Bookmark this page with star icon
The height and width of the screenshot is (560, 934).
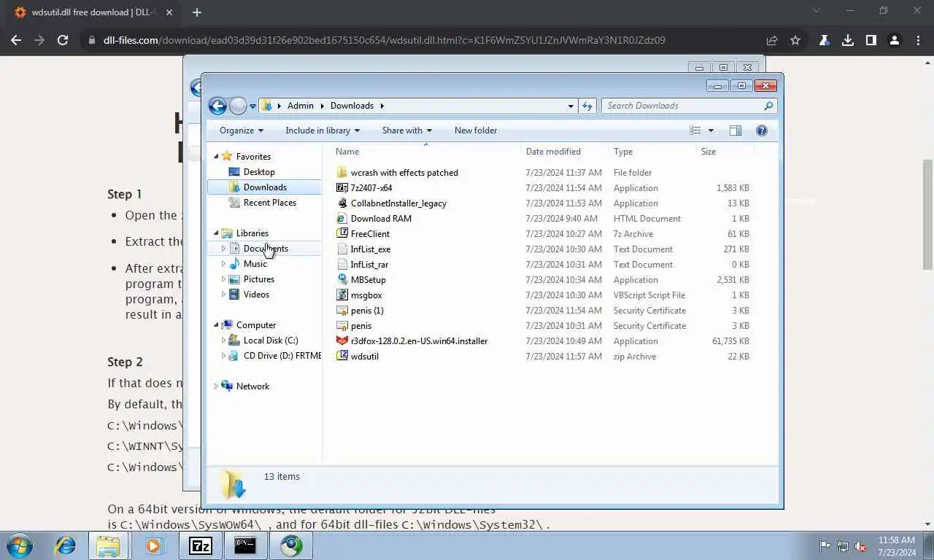pos(795,40)
